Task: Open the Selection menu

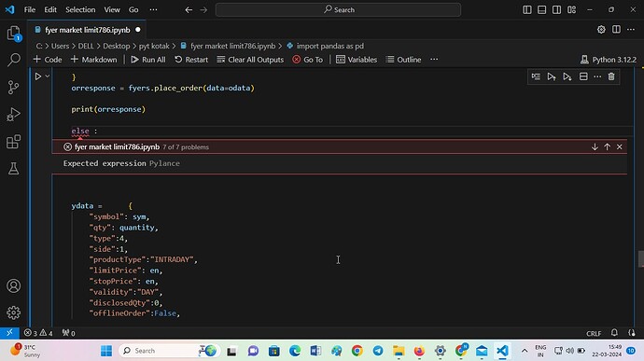Action: [x=80, y=10]
